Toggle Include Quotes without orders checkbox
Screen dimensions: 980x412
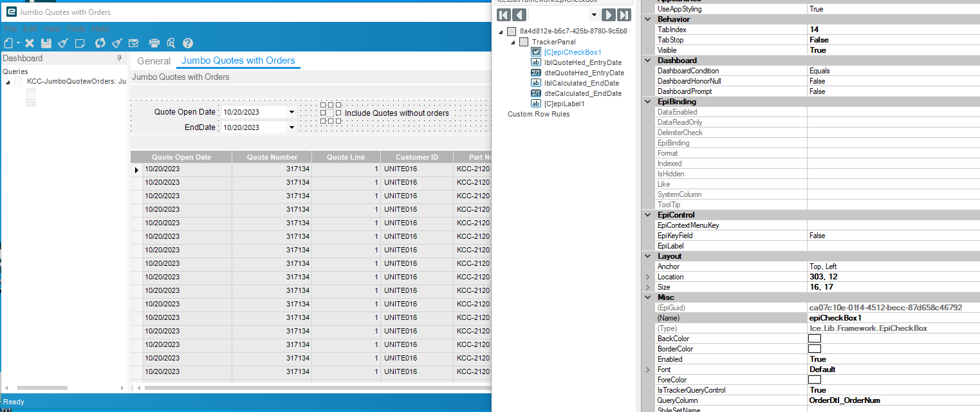(329, 113)
